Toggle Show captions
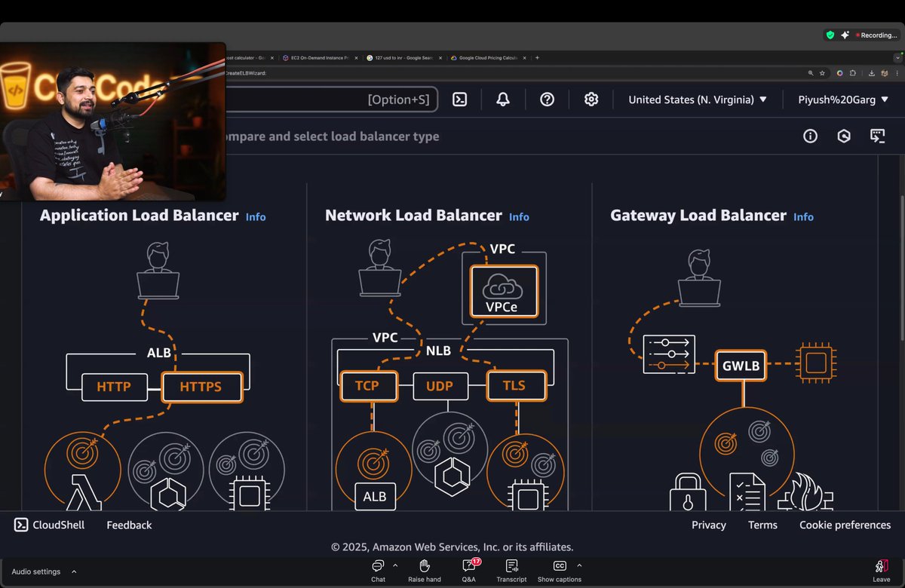 pos(560,571)
